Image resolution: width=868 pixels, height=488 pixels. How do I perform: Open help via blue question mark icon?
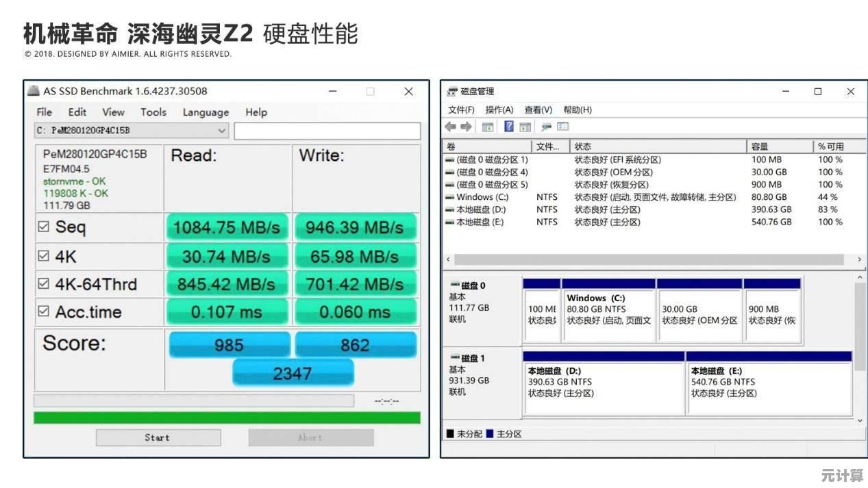[x=509, y=127]
